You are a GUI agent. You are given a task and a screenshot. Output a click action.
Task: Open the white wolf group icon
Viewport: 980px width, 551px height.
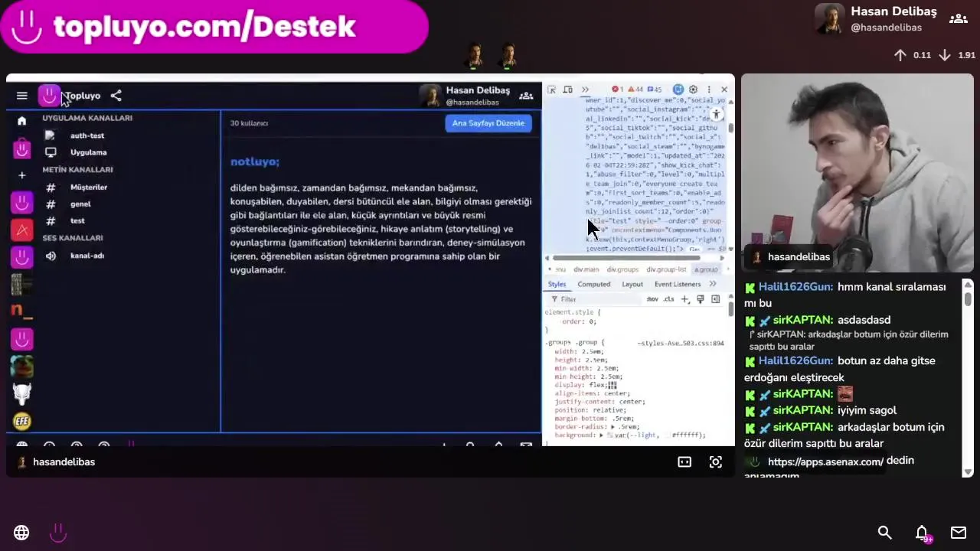click(x=21, y=393)
